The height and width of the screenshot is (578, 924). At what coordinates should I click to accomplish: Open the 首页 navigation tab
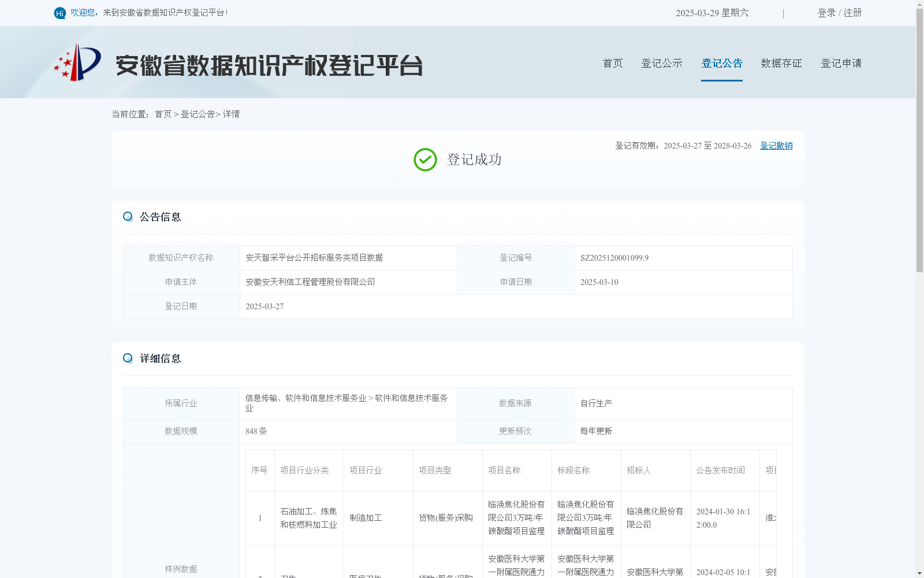613,63
